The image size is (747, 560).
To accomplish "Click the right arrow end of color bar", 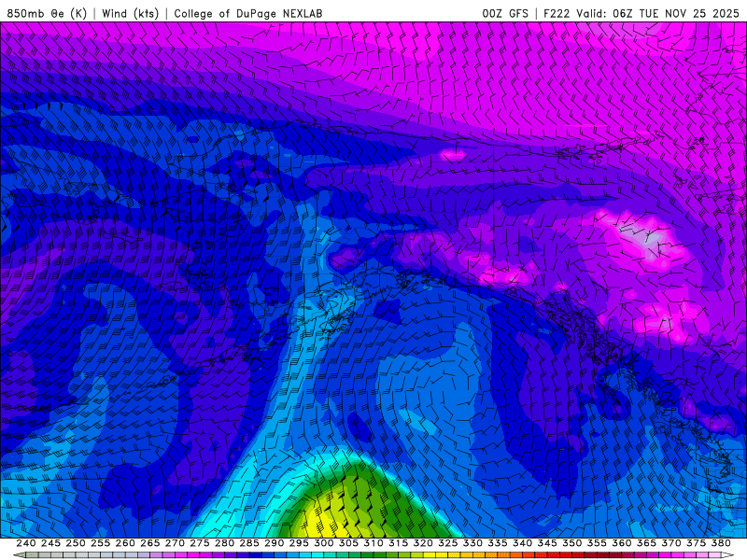I will pyautogui.click(x=728, y=555).
